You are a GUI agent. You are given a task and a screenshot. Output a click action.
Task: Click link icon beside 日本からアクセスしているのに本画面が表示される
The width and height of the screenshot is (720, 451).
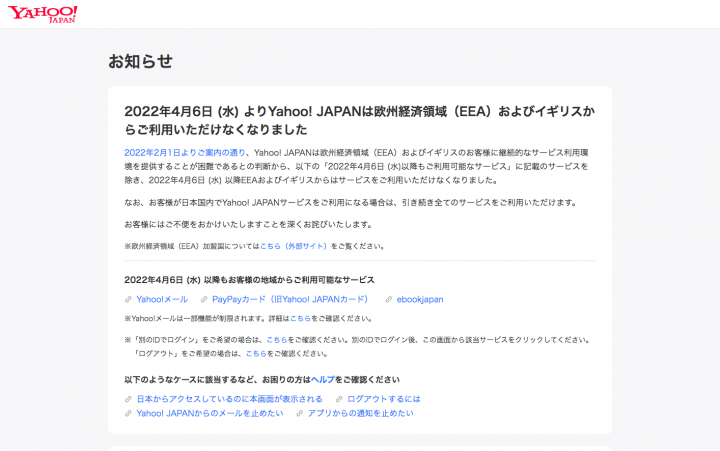[127, 399]
